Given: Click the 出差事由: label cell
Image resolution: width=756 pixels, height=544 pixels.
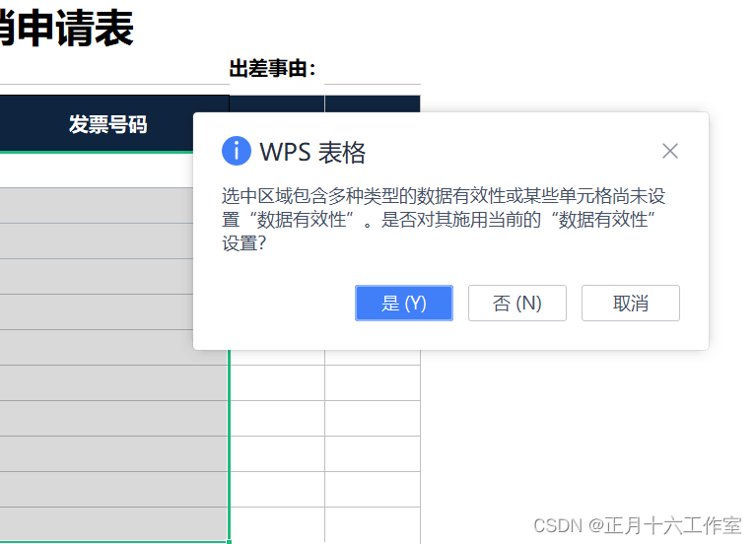Looking at the screenshot, I should [272, 68].
